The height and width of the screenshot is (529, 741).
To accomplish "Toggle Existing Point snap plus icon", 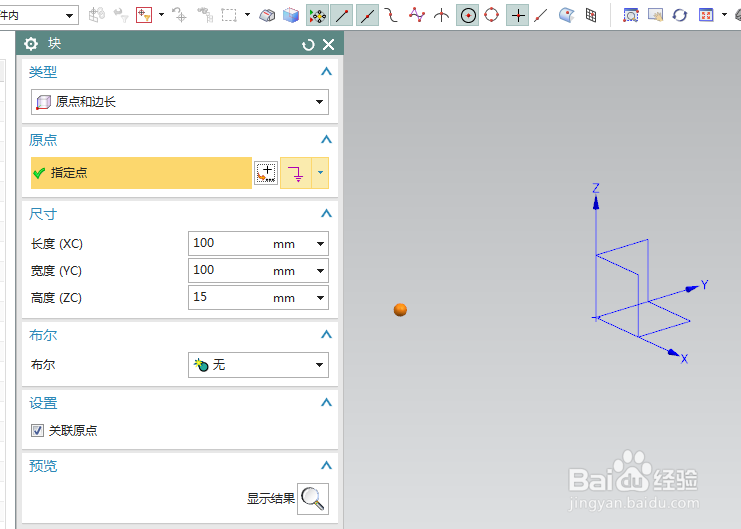I will point(518,16).
